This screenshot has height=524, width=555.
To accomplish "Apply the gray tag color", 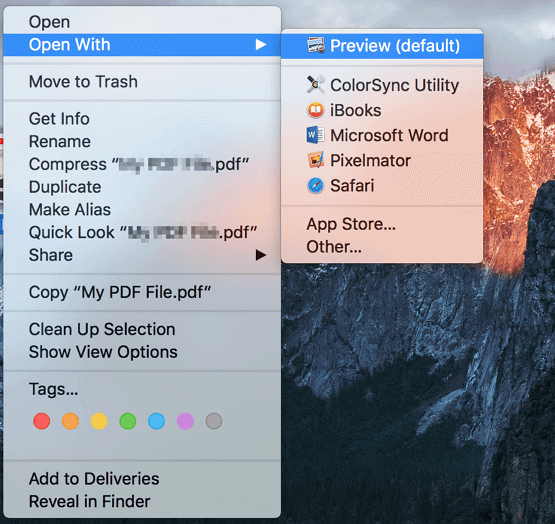I will tap(214, 421).
